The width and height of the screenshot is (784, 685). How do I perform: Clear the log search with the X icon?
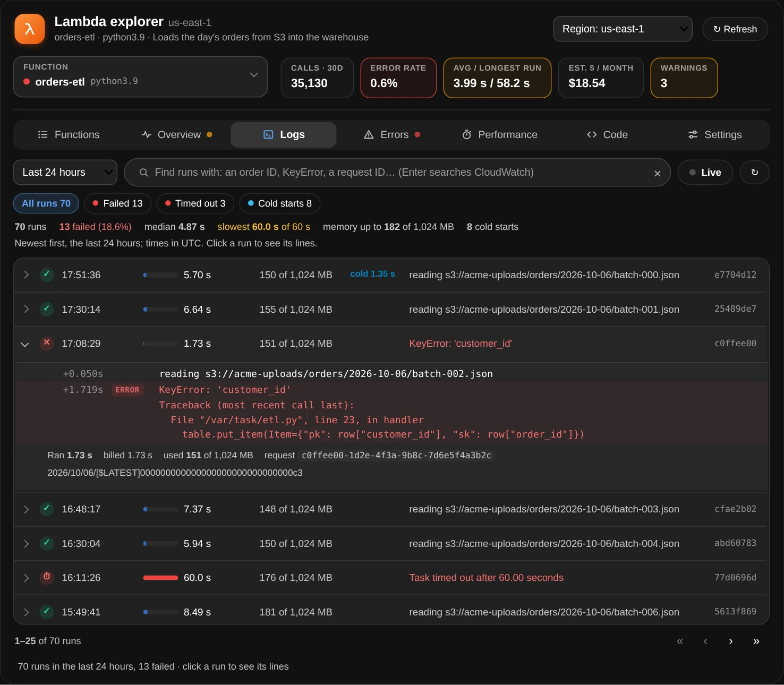657,173
